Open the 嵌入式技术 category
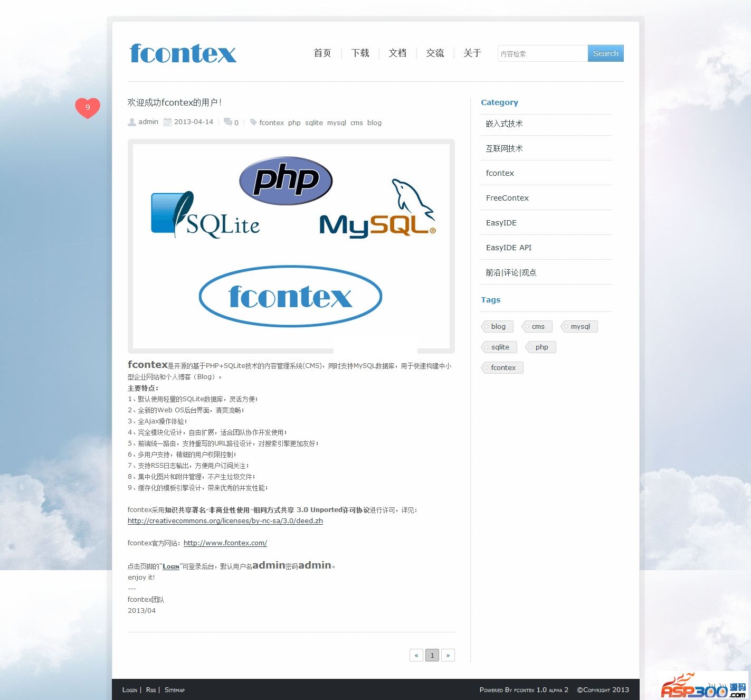Screen dimensions: 751x700 pos(505,124)
